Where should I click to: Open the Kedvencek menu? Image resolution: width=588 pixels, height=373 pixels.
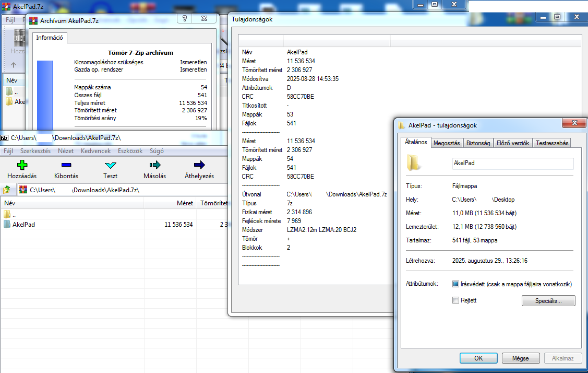(x=95, y=151)
